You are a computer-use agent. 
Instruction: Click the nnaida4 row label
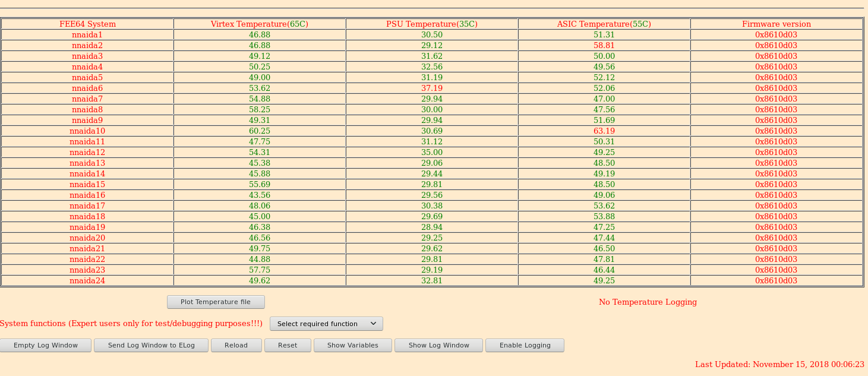pos(87,67)
